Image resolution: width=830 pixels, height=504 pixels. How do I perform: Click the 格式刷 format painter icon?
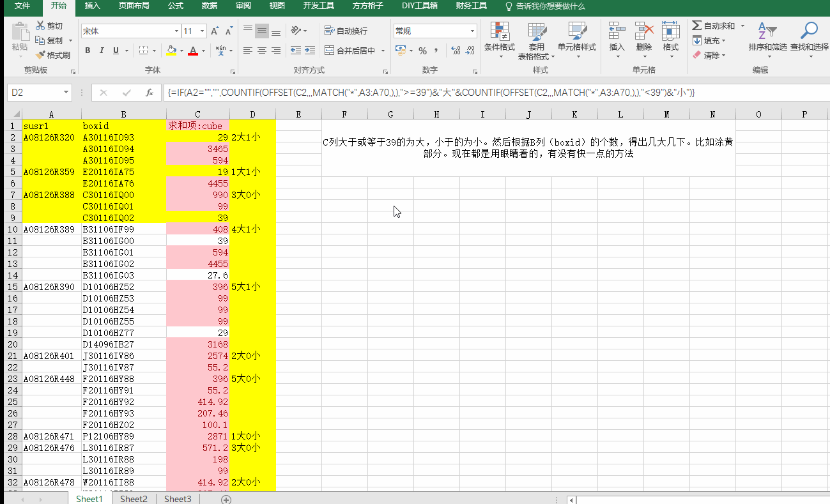pos(41,56)
